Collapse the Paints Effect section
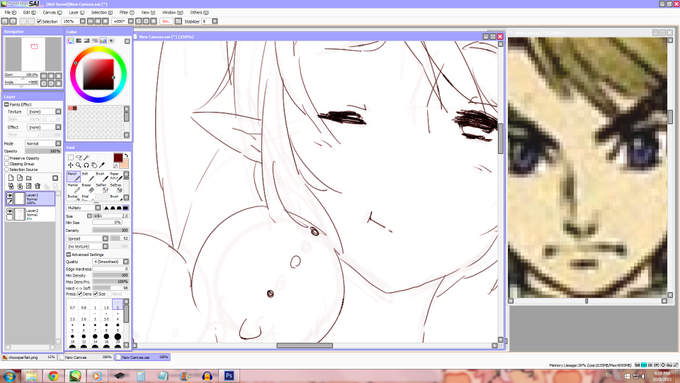This screenshot has width=680, height=383. click(7, 105)
